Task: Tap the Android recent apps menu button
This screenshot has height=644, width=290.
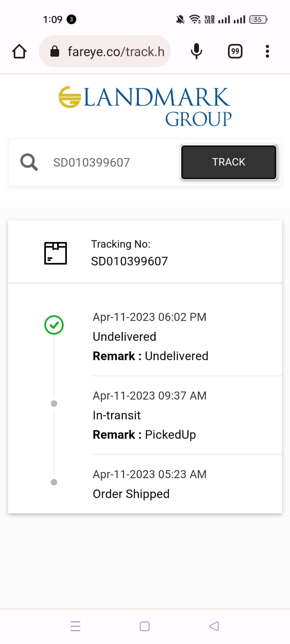Action: pos(75,626)
